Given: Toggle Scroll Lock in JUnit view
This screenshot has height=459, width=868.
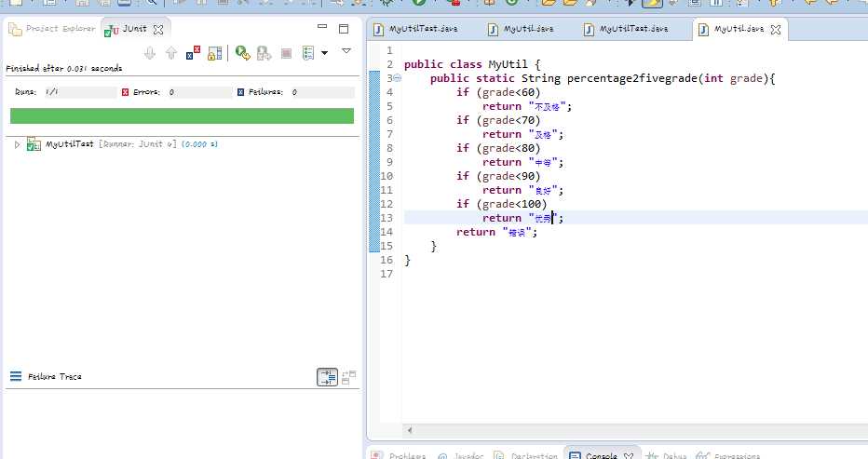Looking at the screenshot, I should coord(215,53).
